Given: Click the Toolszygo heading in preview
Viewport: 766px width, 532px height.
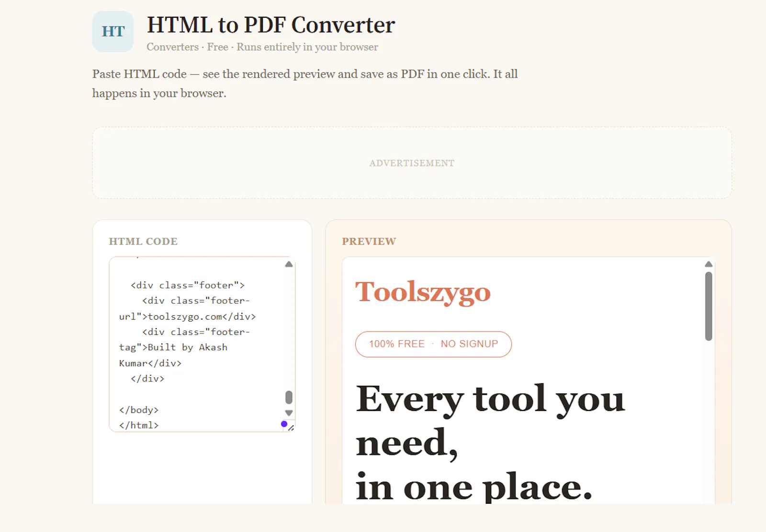Looking at the screenshot, I should (423, 292).
